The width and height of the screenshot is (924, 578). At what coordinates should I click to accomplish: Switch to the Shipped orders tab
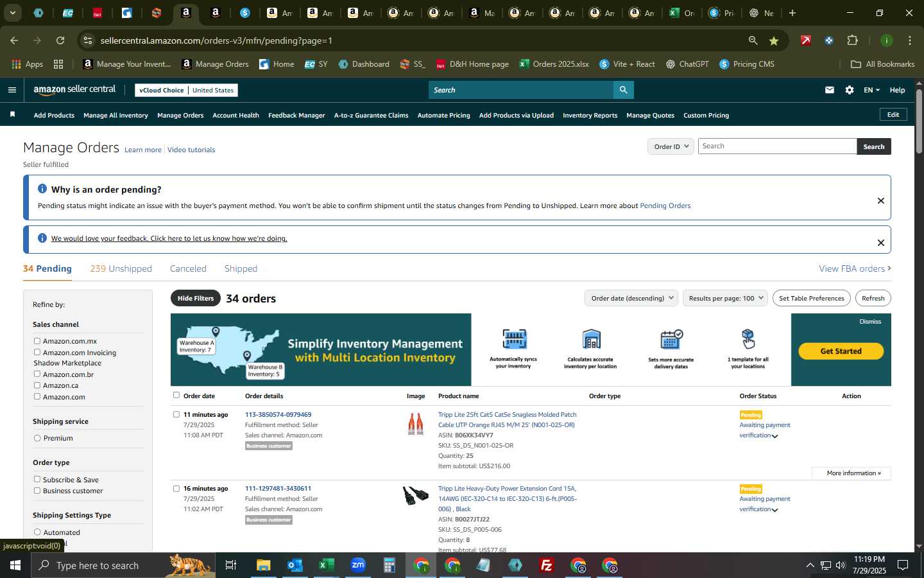[241, 268]
